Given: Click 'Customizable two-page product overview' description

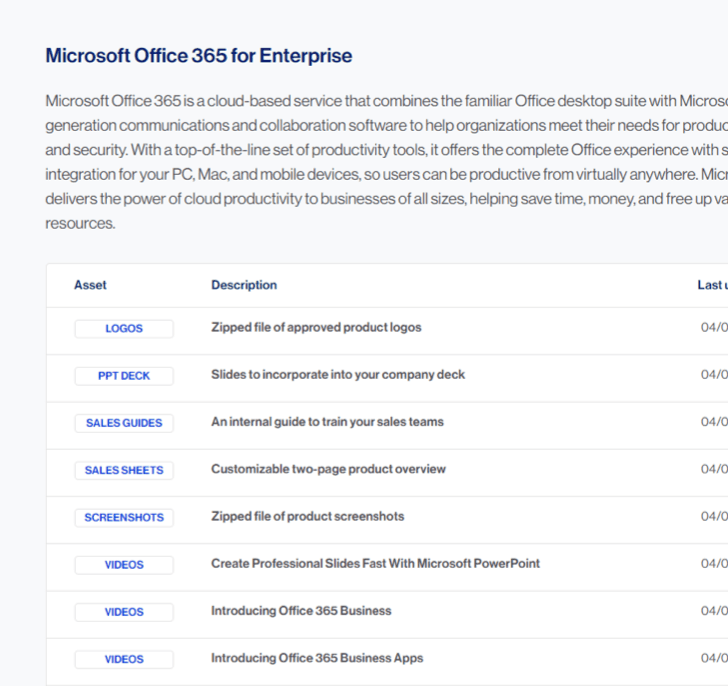Looking at the screenshot, I should click(328, 469).
